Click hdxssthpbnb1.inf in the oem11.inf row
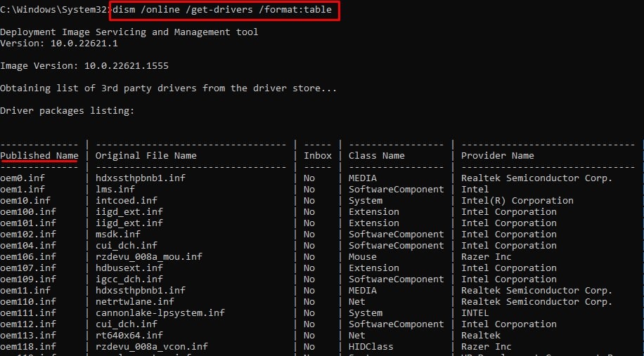This screenshot has height=356, width=644. pos(141,291)
